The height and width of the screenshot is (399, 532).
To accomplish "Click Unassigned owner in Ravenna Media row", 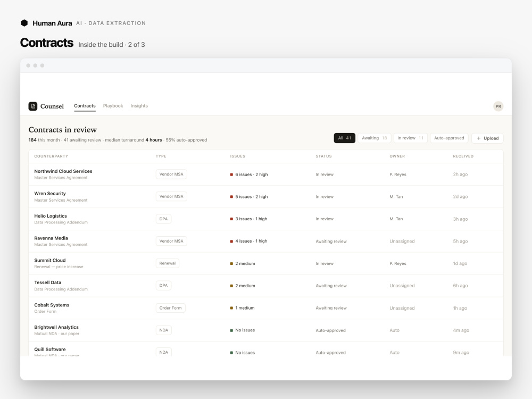I will 402,241.
